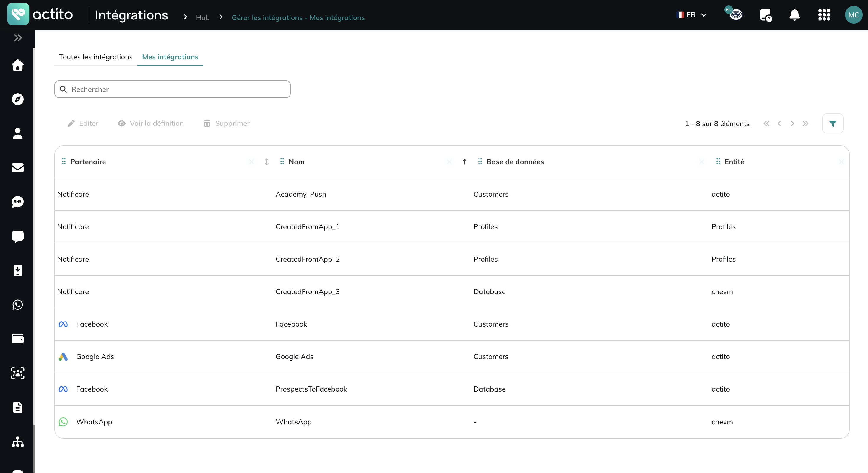This screenshot has width=868, height=473.
Task: Click the Base de données column header
Action: pos(515,162)
